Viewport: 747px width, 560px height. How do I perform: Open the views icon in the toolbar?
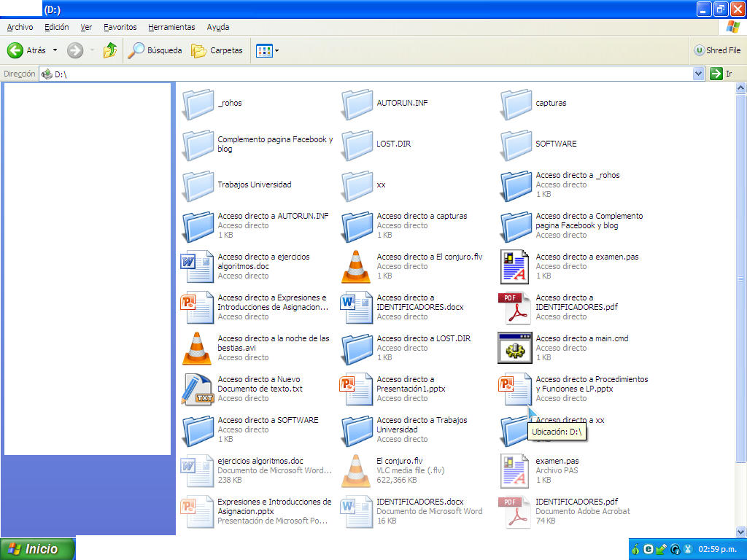264,50
